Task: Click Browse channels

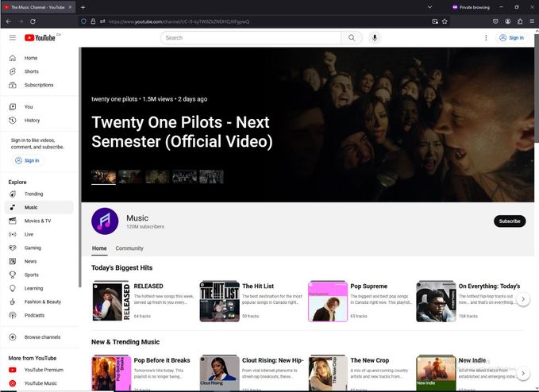Action: 38,337
